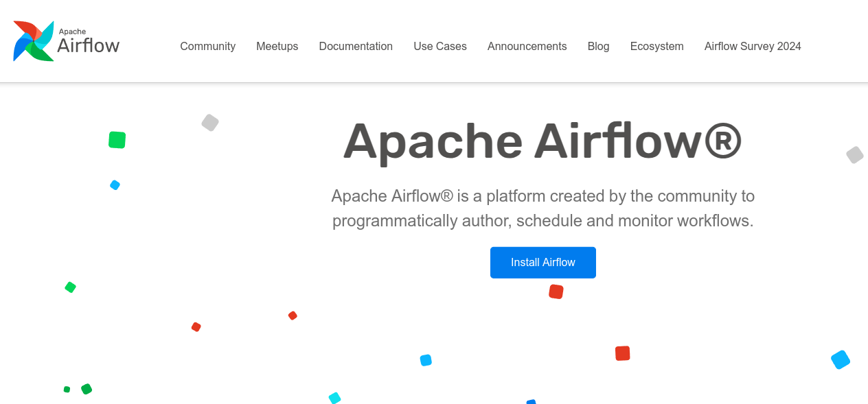868x404 pixels.
Task: Select Announcements in the top navigation
Action: 527,47
